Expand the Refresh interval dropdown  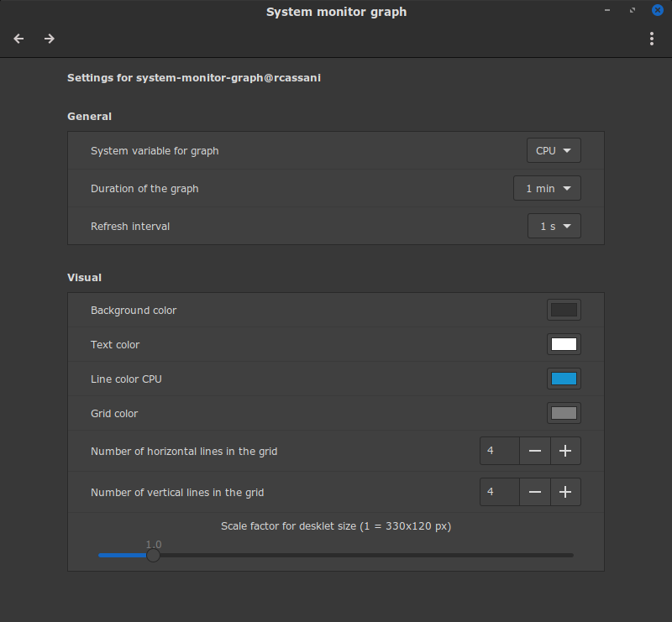(554, 226)
